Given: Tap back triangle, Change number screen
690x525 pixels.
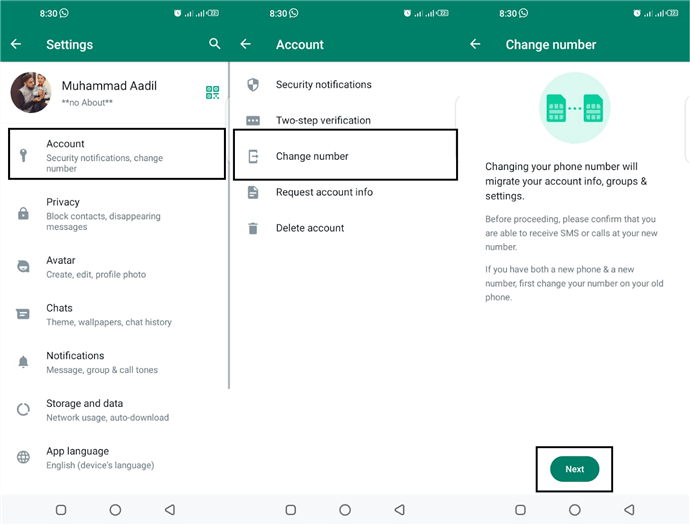Looking at the screenshot, I should pyautogui.click(x=629, y=510).
